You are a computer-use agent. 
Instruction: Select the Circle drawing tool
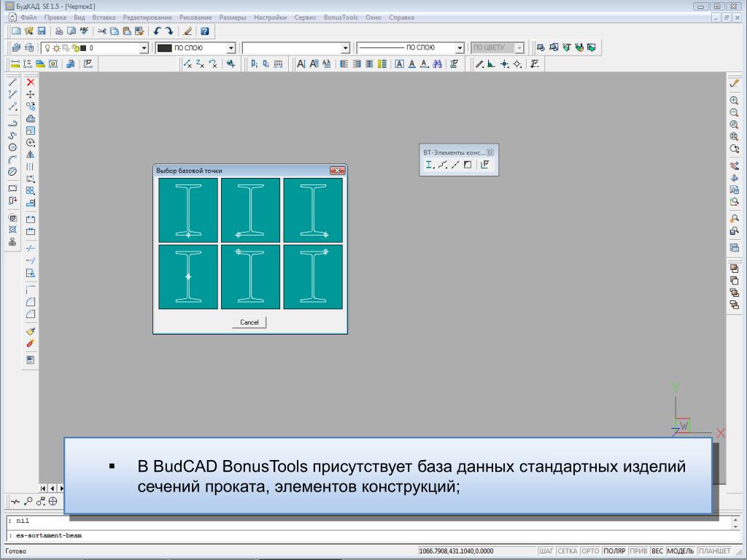12,147
